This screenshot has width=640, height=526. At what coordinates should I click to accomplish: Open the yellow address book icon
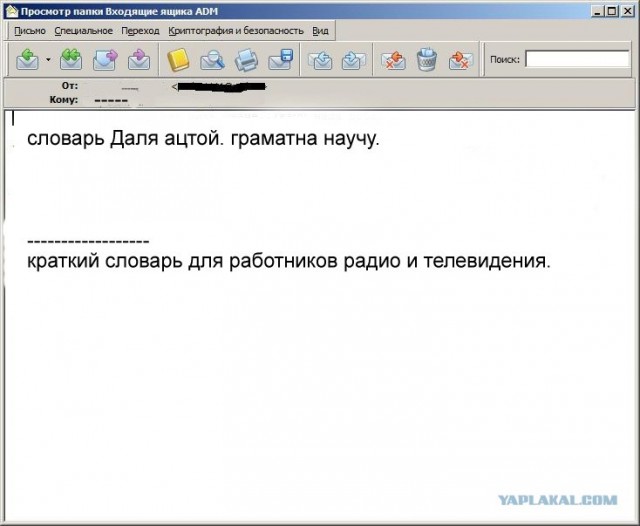(x=178, y=60)
